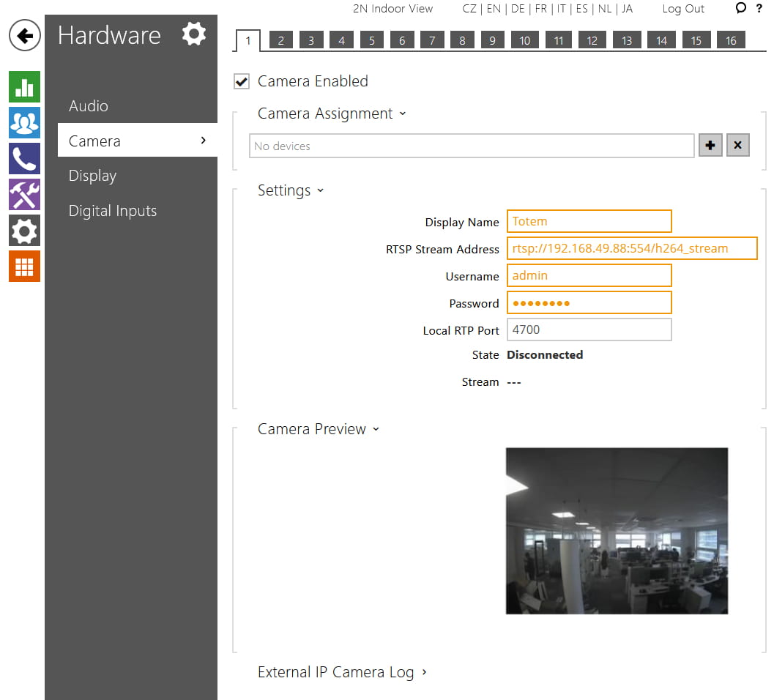Open the Audio menu item

coord(89,106)
